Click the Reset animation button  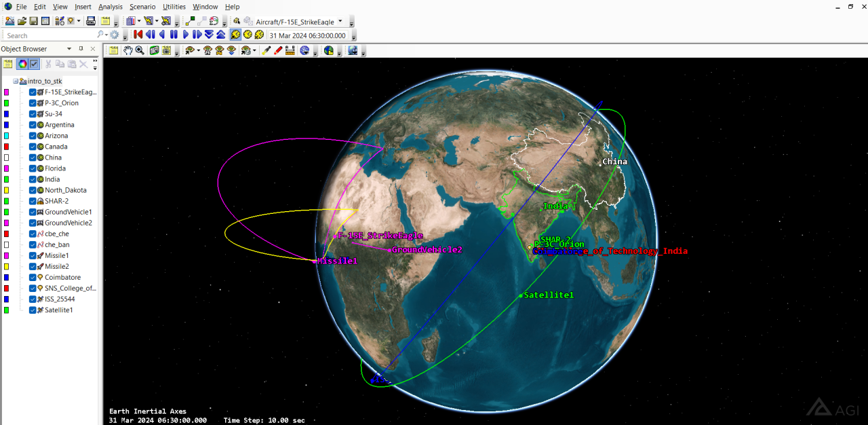click(138, 35)
